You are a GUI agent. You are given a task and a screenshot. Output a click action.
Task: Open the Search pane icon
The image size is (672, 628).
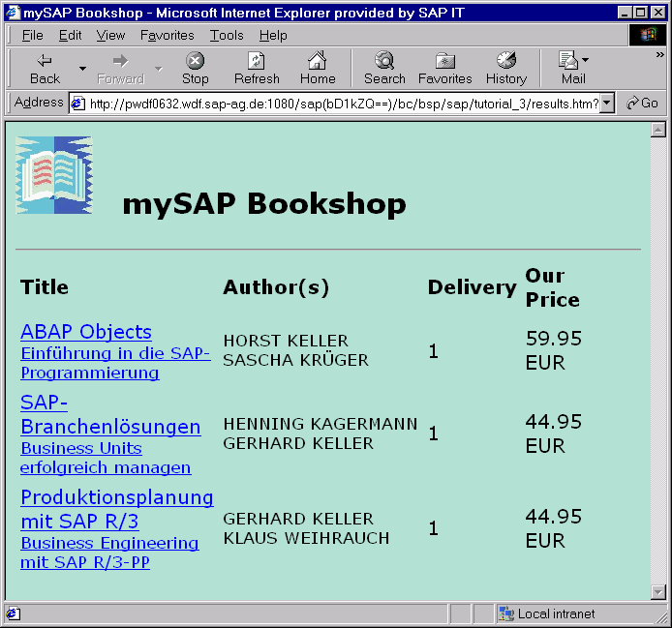click(x=384, y=61)
